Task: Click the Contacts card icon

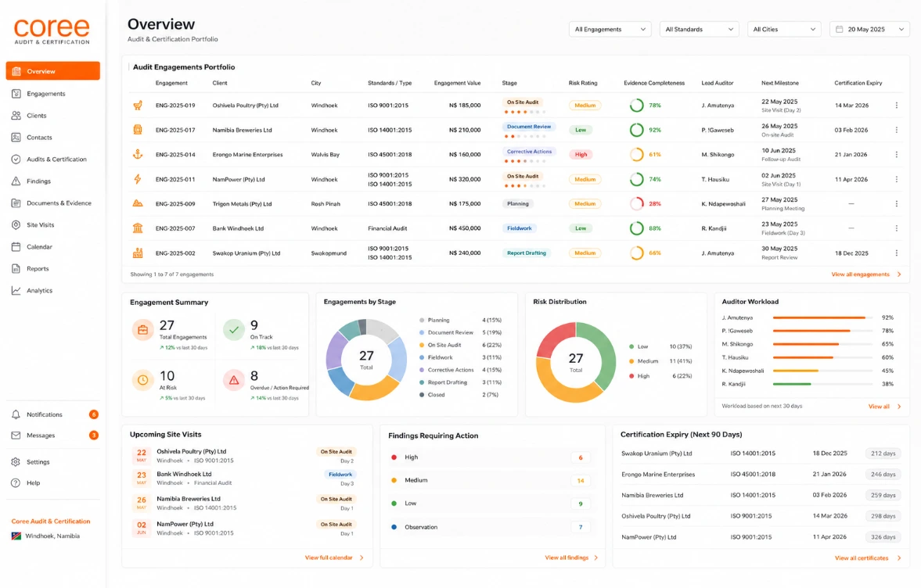Action: click(16, 138)
